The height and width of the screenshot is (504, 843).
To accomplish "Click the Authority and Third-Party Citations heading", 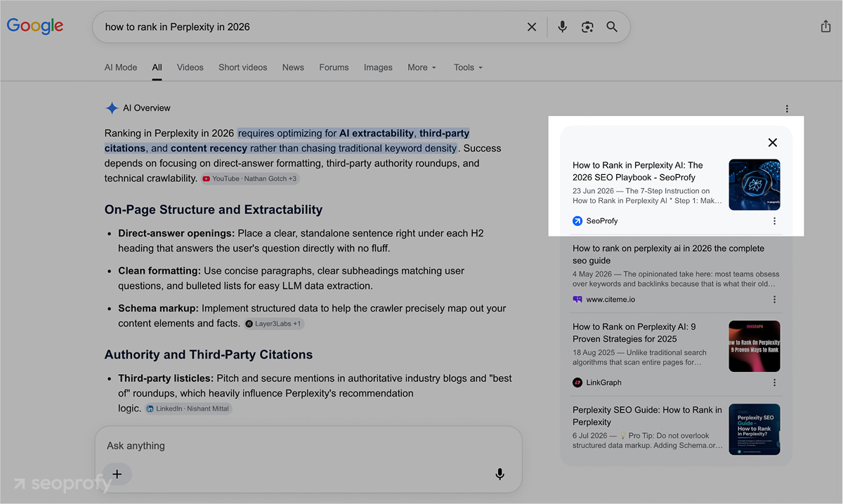I will click(209, 354).
